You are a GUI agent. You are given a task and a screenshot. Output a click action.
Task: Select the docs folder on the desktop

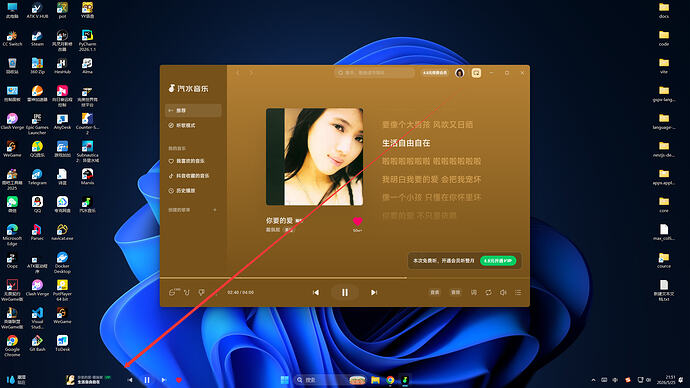[x=664, y=10]
